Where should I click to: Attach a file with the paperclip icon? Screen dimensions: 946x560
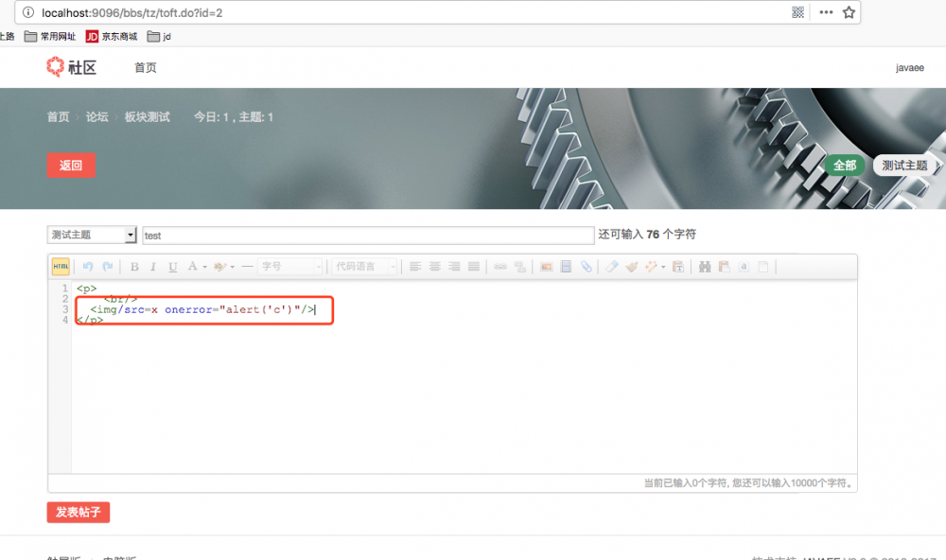point(586,267)
